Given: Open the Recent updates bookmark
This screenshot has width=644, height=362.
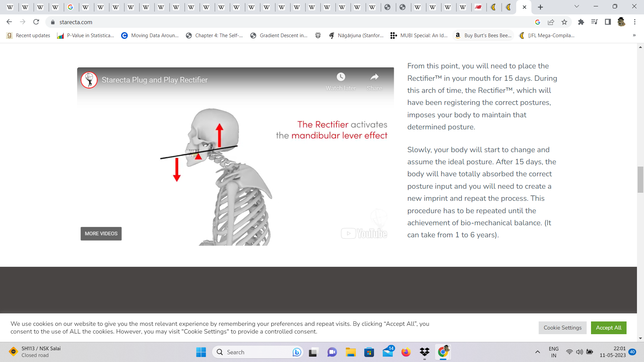Looking at the screenshot, I should click(x=29, y=36).
